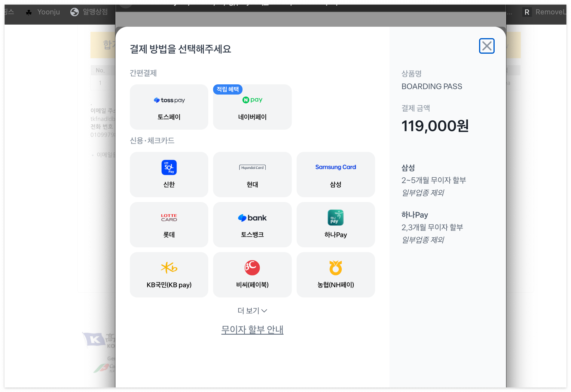This screenshot has height=392, width=571.
Task: Select Shinhan SOL Pay card
Action: 169,174
